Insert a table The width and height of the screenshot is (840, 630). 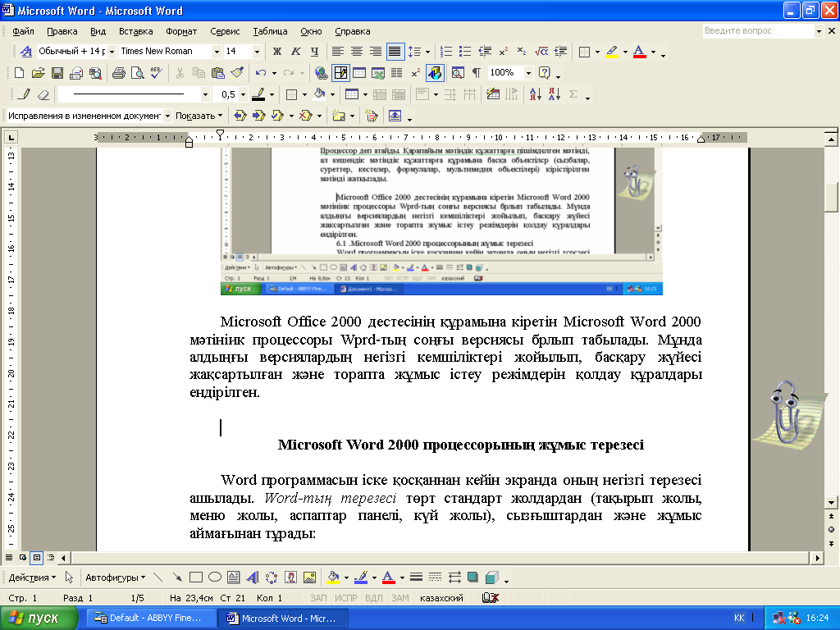pyautogui.click(x=359, y=73)
